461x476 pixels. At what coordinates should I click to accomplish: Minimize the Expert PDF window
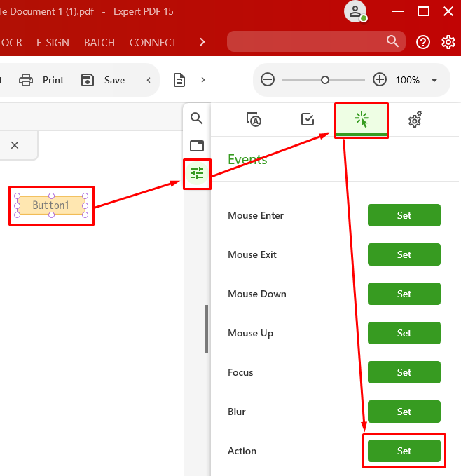pos(398,11)
